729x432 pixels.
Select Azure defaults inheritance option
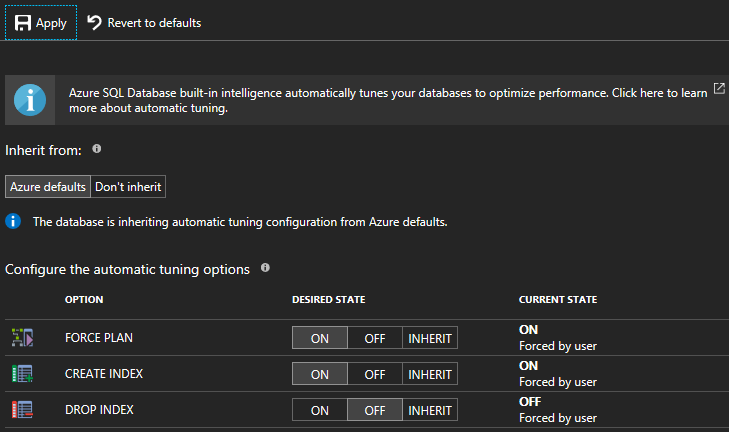(x=48, y=186)
